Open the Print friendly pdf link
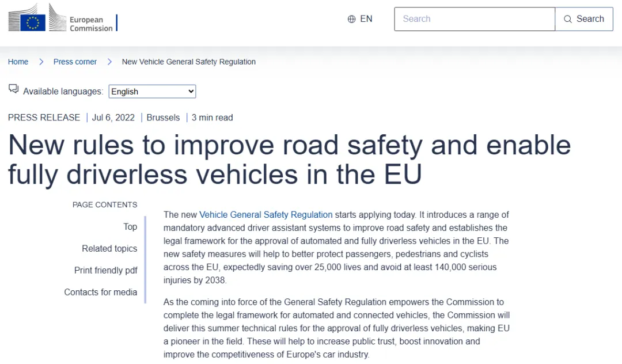 coord(105,270)
